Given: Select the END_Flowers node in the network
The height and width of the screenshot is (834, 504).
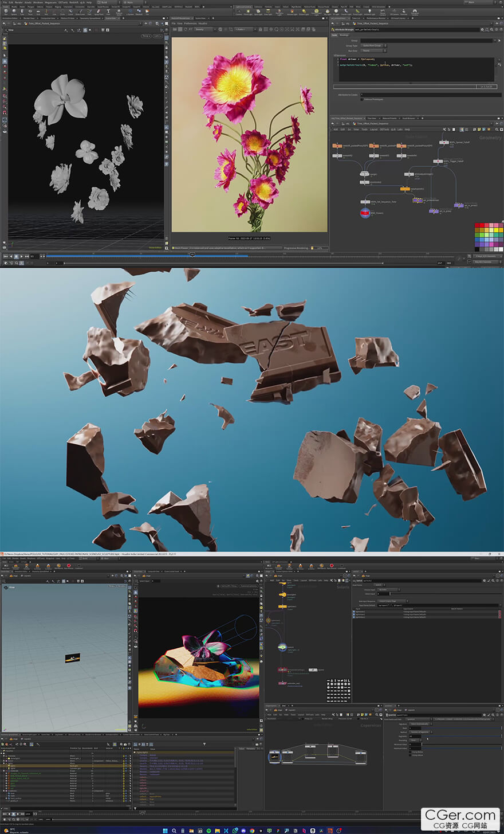Looking at the screenshot, I should pos(365,213).
